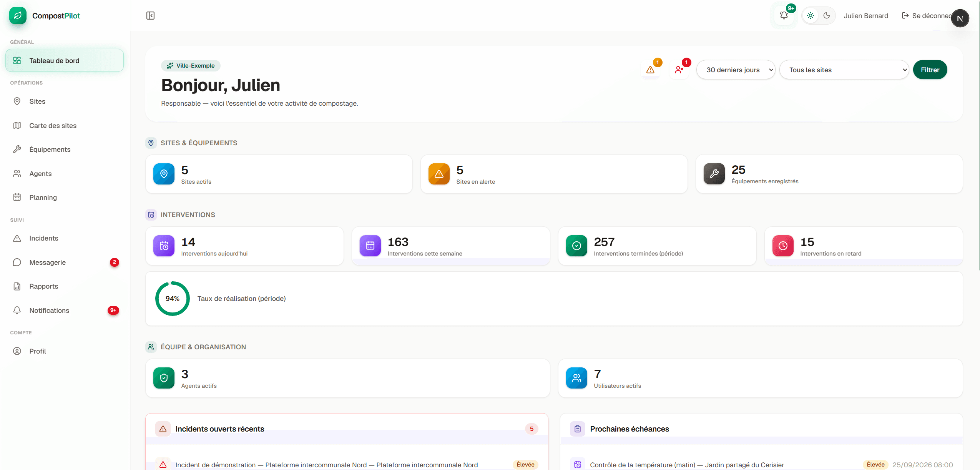Click the incidents count badge 5

pyautogui.click(x=532, y=429)
